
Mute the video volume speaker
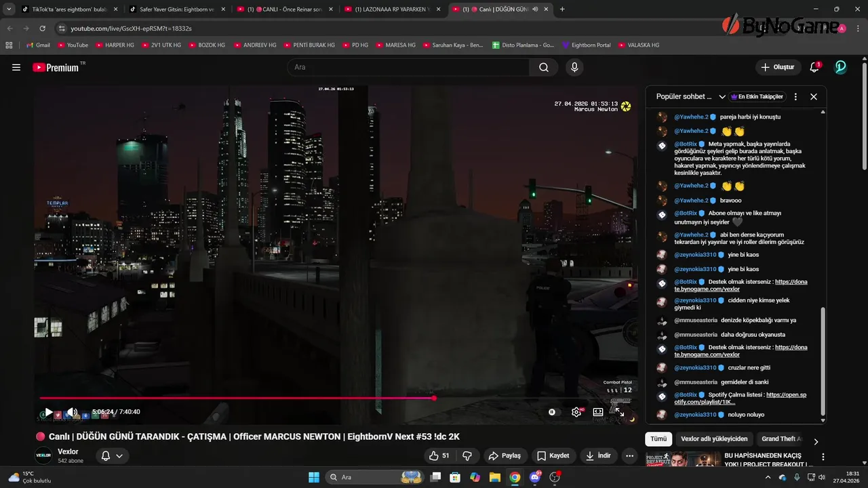[72, 411]
